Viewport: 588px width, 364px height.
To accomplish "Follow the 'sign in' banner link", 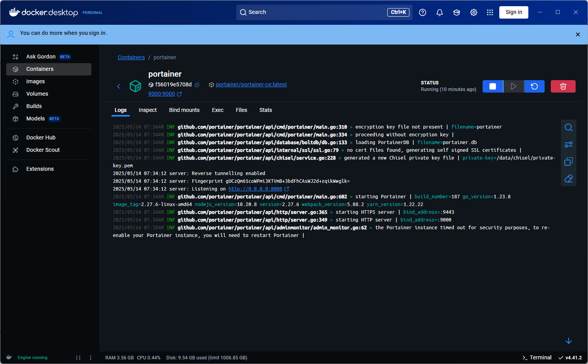I will tap(97, 33).
